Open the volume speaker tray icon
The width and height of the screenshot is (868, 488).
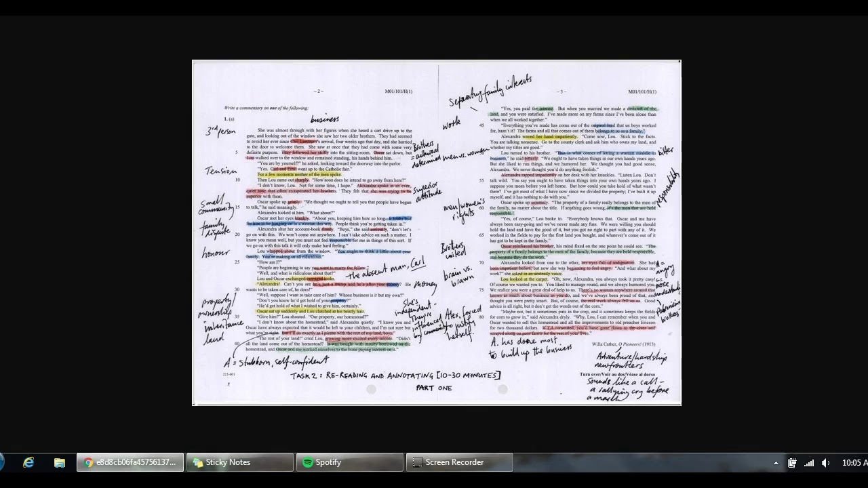pos(825,463)
